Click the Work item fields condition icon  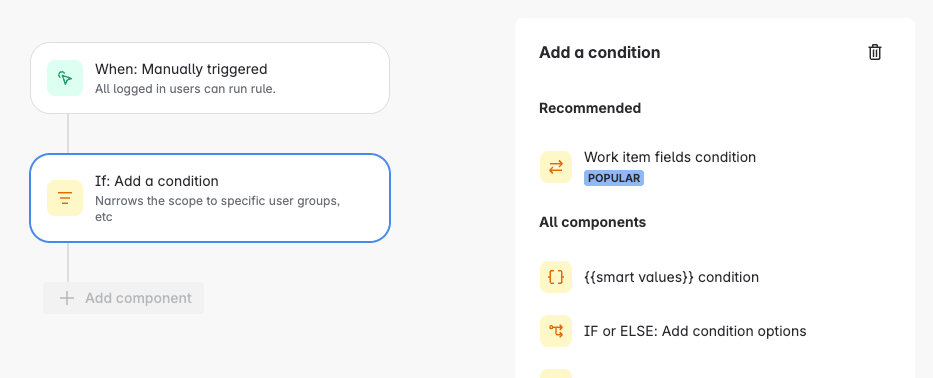pos(556,167)
